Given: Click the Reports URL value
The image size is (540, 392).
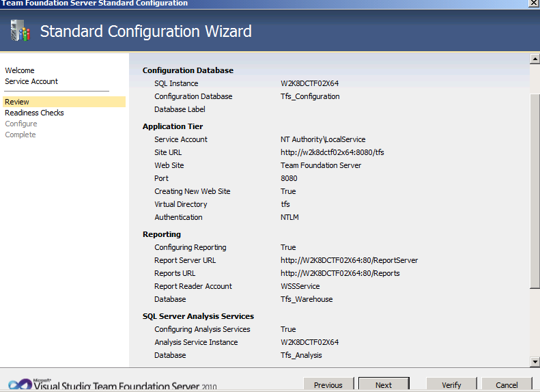Looking at the screenshot, I should pos(340,273).
